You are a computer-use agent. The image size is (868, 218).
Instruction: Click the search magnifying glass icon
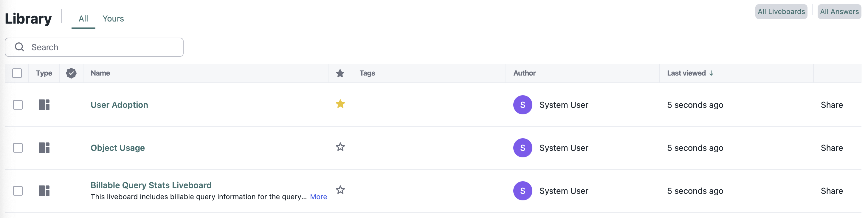20,47
